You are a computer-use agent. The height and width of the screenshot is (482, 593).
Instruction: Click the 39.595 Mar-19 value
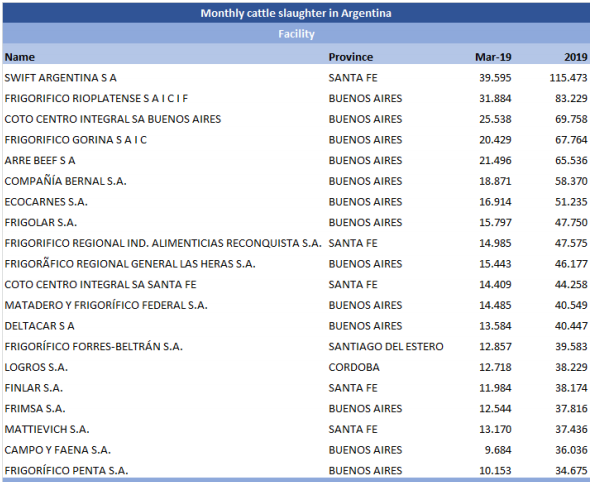coord(495,78)
